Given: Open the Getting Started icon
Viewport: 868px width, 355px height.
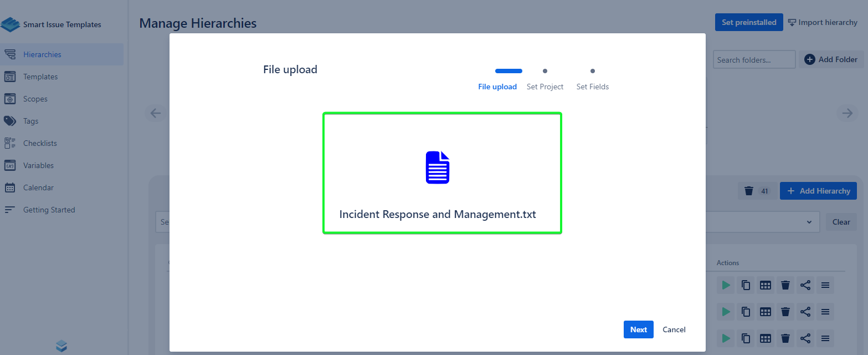Looking at the screenshot, I should pyautogui.click(x=10, y=210).
